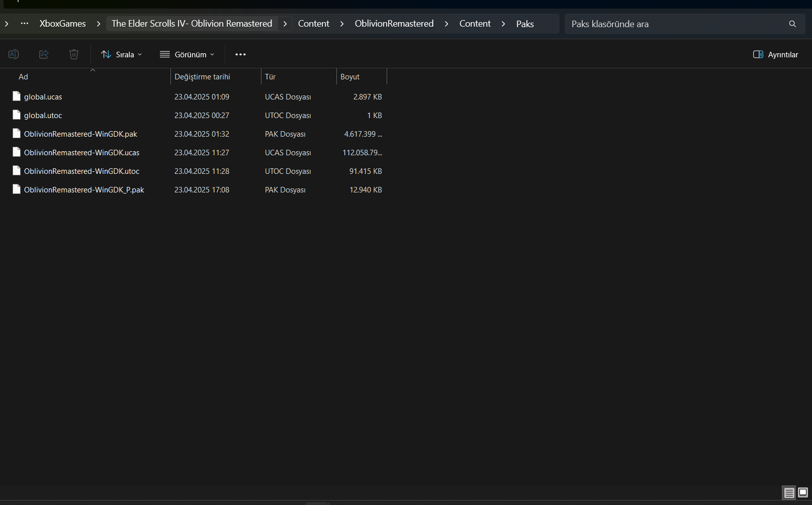Expand the chevron after The Elder Scrolls IV- Oblivion Remastered

285,24
